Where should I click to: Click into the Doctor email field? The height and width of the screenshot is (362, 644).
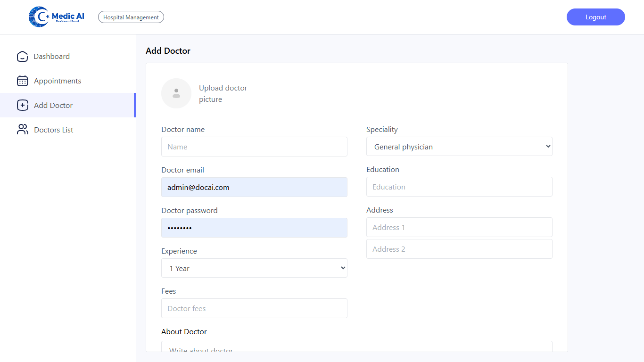(x=254, y=187)
